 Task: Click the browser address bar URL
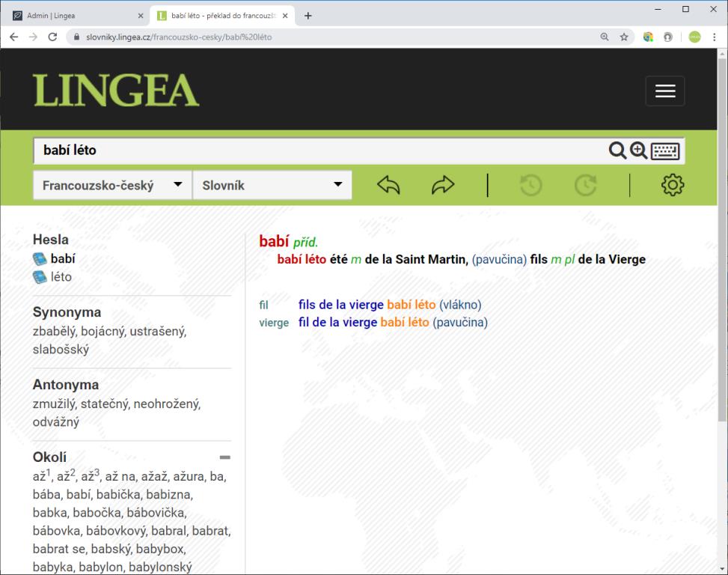[179, 37]
